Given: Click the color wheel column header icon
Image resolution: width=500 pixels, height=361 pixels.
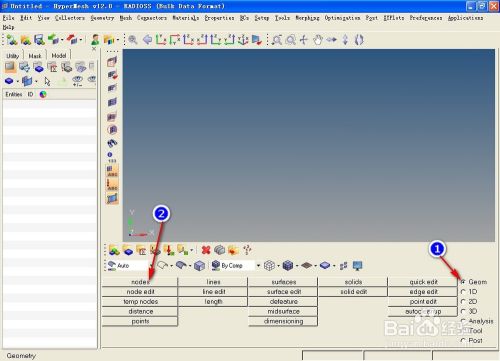Looking at the screenshot, I should [43, 94].
